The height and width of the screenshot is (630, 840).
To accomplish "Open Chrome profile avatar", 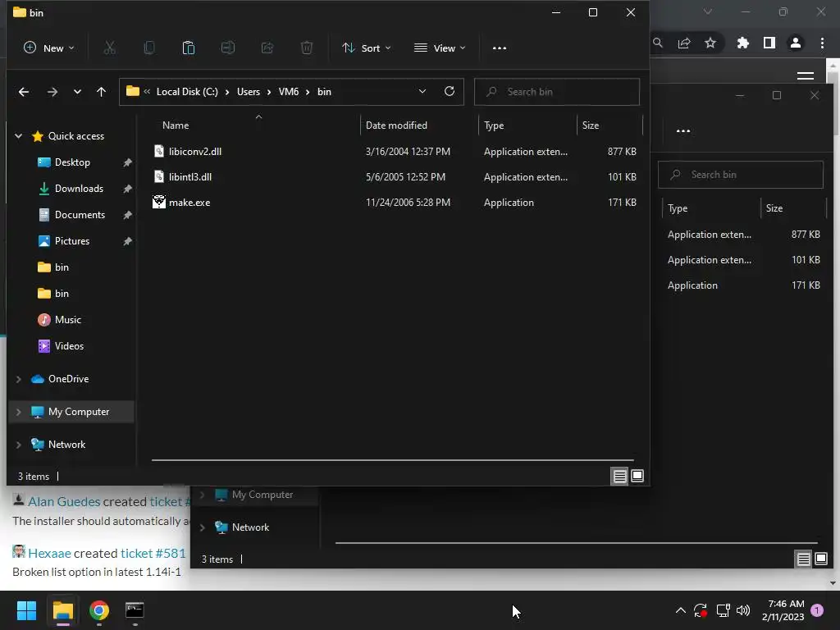I will click(796, 43).
